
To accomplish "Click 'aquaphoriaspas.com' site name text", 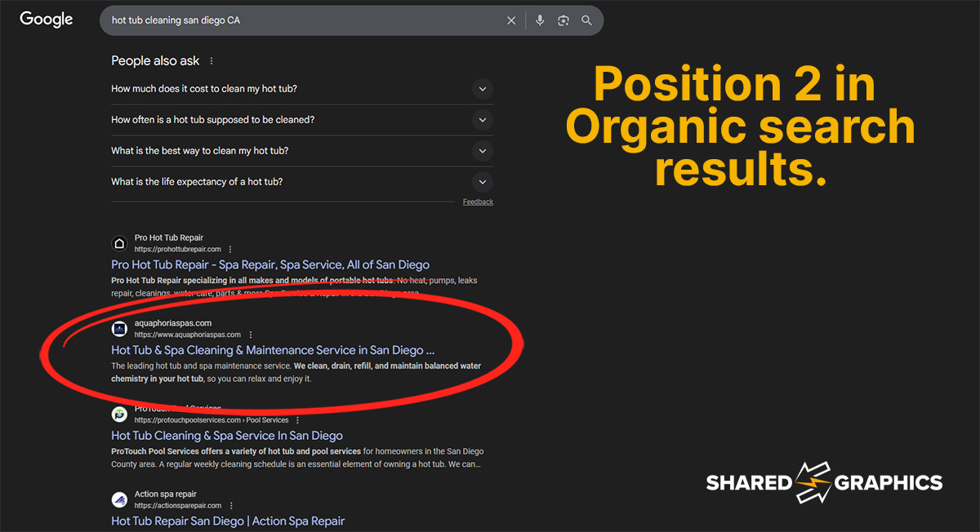I will [x=173, y=323].
